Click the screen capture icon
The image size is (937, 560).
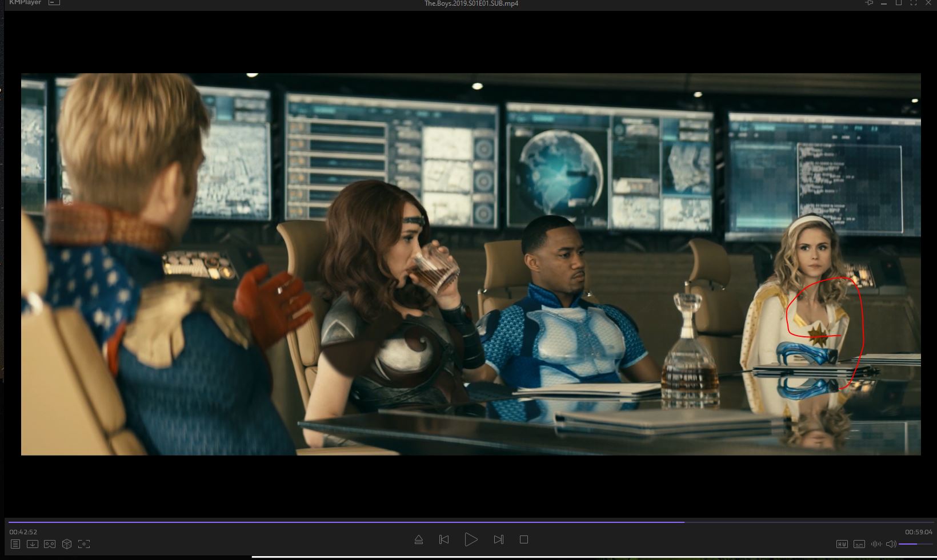[x=84, y=544]
